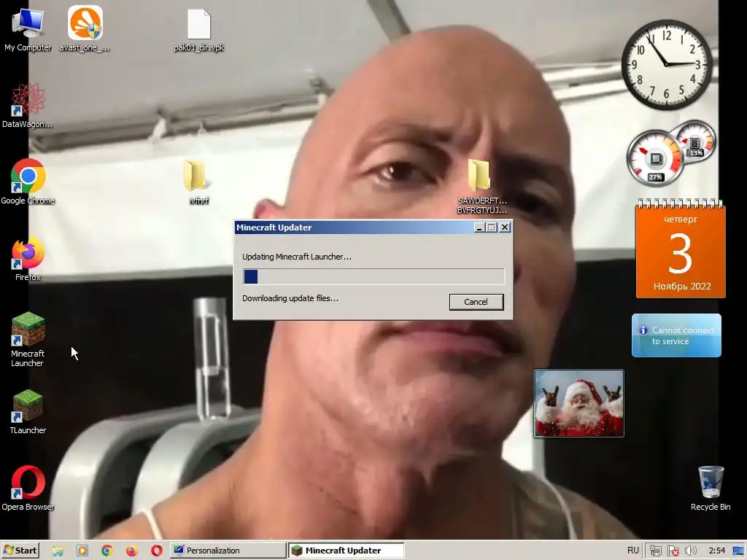Open the My Computer desktop icon
This screenshot has width=747, height=560.
(28, 29)
